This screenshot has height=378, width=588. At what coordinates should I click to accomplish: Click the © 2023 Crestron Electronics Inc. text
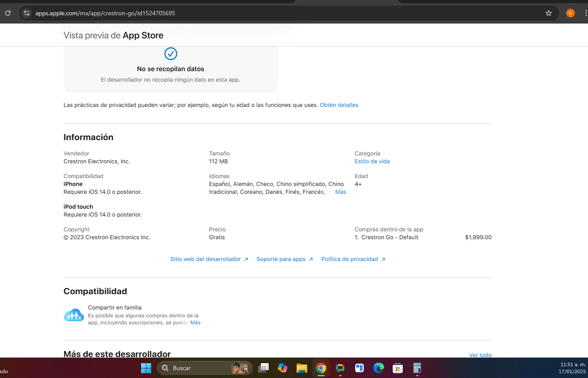(x=107, y=237)
